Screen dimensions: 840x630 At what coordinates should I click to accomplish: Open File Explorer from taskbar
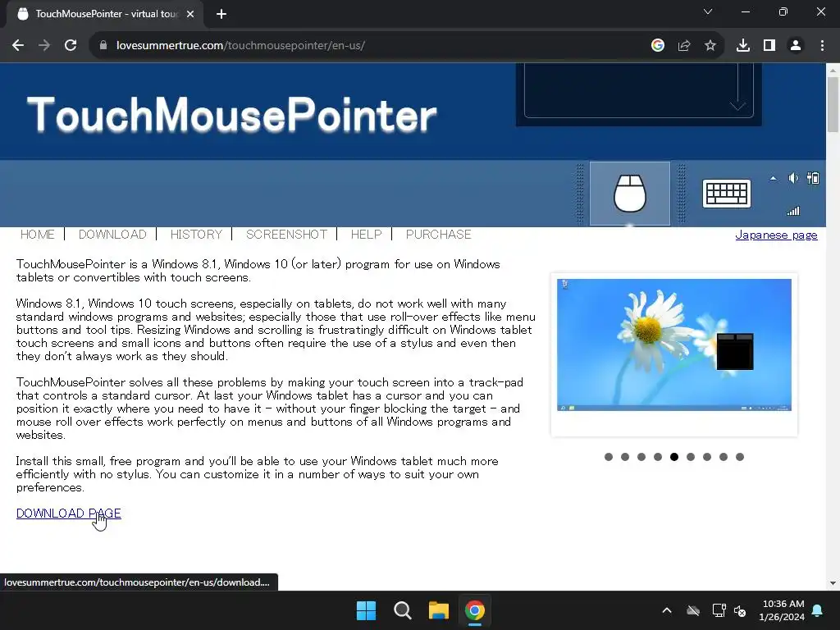tap(438, 610)
